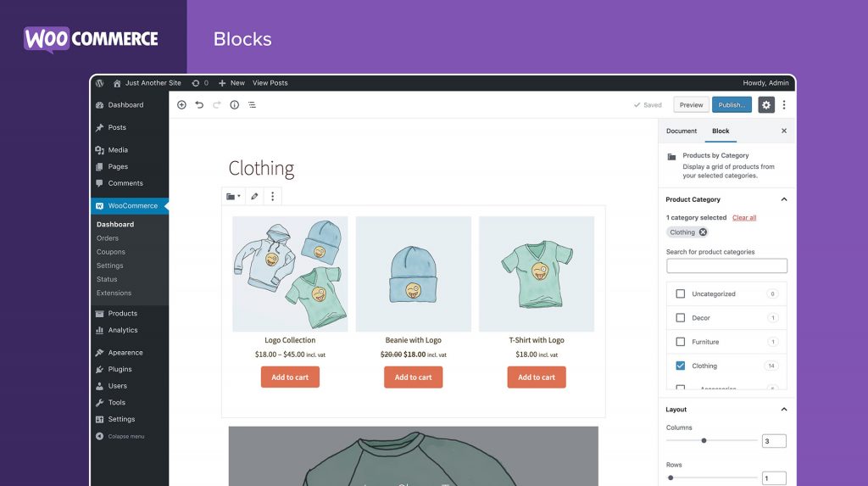Open the block type switcher dropdown

[x=233, y=196]
